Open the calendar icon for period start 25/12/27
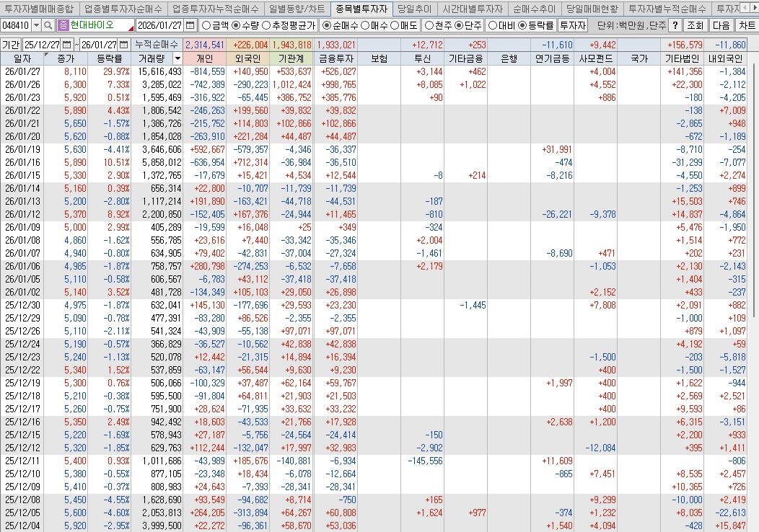This screenshot has width=759, height=532. (x=66, y=44)
